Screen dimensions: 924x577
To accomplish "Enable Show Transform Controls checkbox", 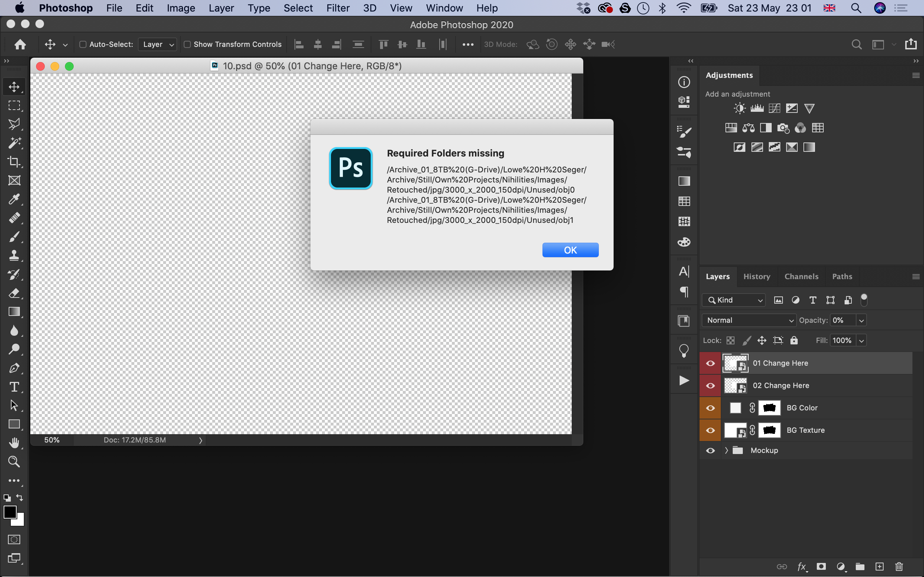I will 187,44.
